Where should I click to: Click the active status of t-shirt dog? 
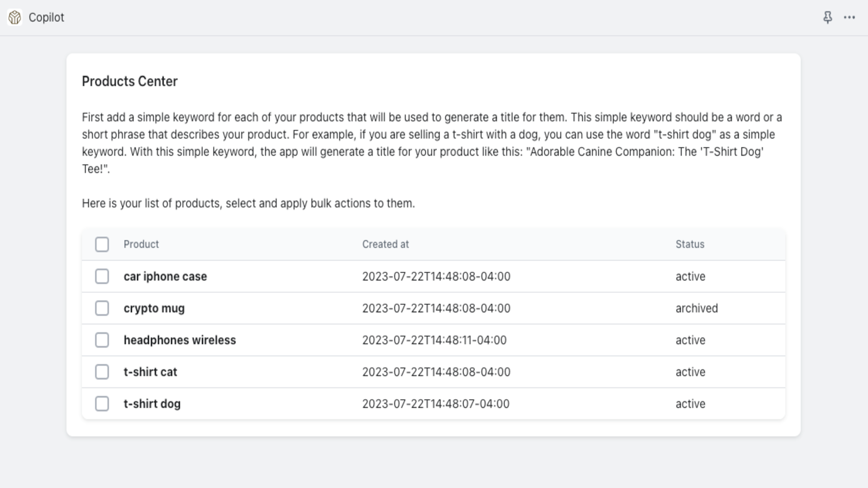tap(690, 404)
